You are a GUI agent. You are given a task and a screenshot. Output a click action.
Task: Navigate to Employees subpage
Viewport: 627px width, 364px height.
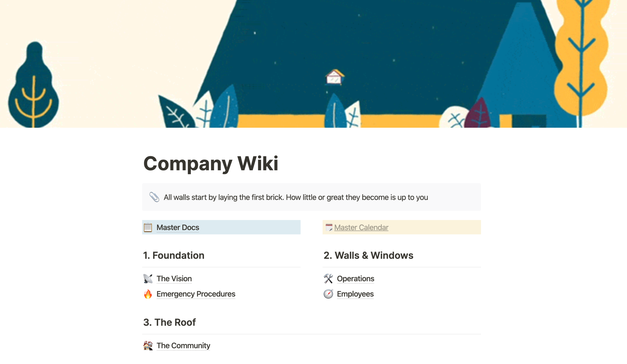[x=355, y=294]
